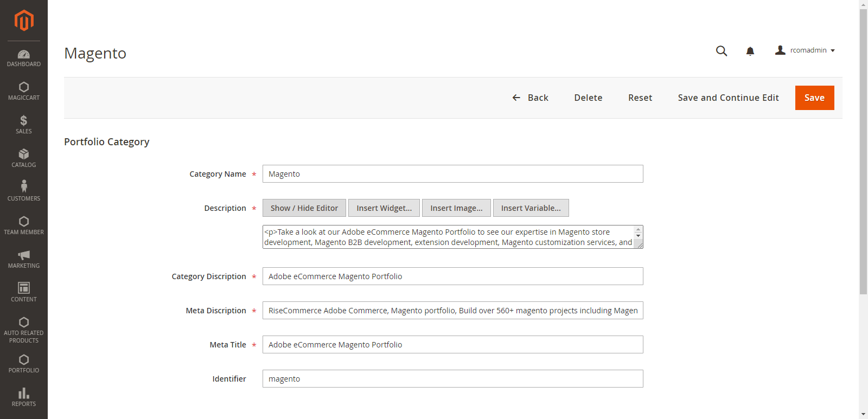868x419 pixels.
Task: Click the Identifier label
Action: point(229,379)
